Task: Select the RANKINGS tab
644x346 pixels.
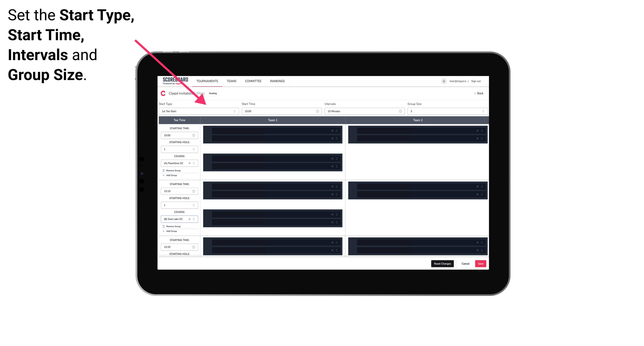Action: point(278,81)
